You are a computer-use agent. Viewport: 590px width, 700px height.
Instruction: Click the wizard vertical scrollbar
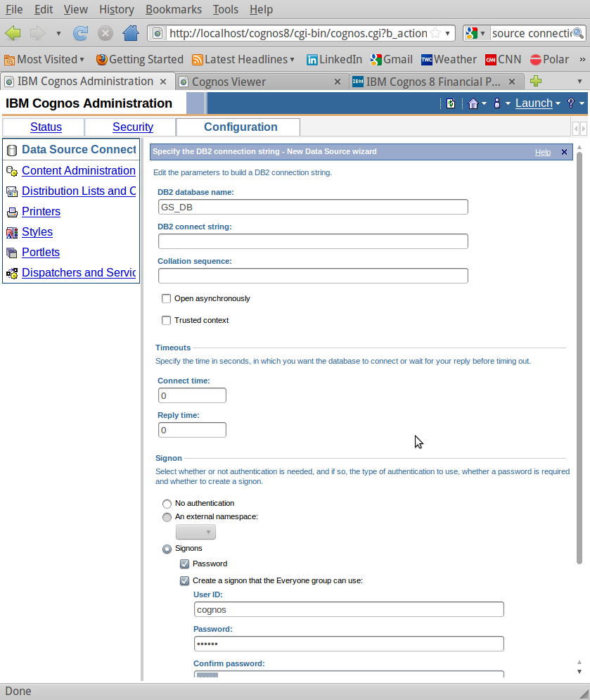point(579,358)
